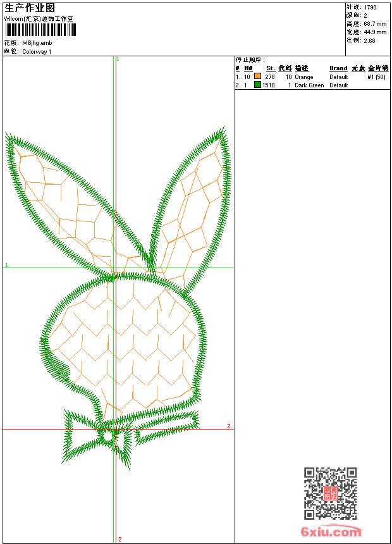Select the Dark Green thread row description
The height and width of the screenshot is (544, 392).
(309, 85)
